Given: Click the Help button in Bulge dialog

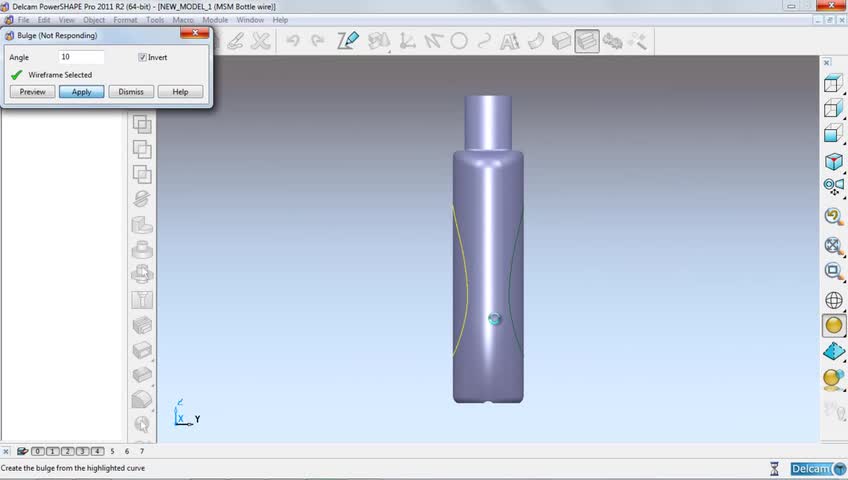Looking at the screenshot, I should (x=180, y=92).
